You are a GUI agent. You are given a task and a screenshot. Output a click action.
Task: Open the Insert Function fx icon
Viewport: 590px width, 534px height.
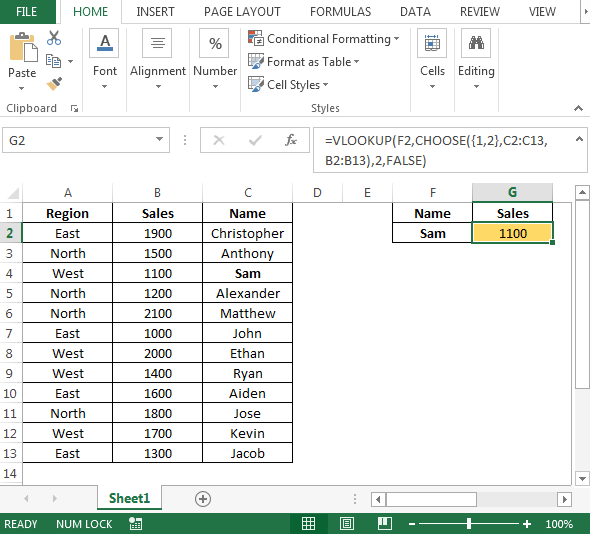coord(290,140)
